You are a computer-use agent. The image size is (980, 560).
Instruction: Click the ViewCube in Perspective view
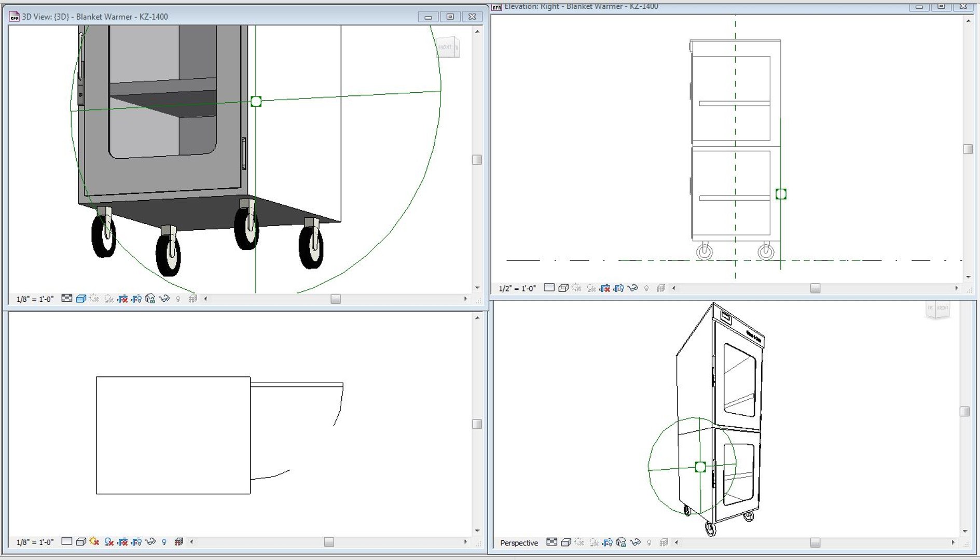tap(937, 310)
